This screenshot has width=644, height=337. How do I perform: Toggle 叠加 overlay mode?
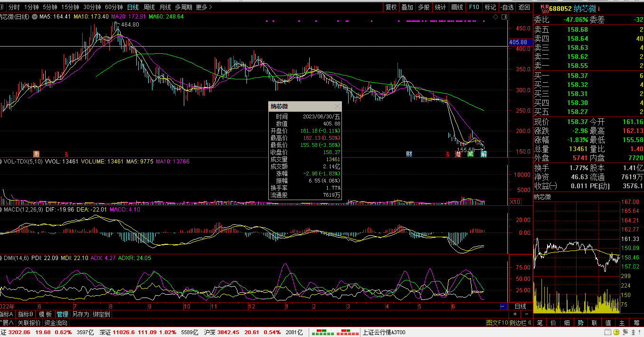407,7
